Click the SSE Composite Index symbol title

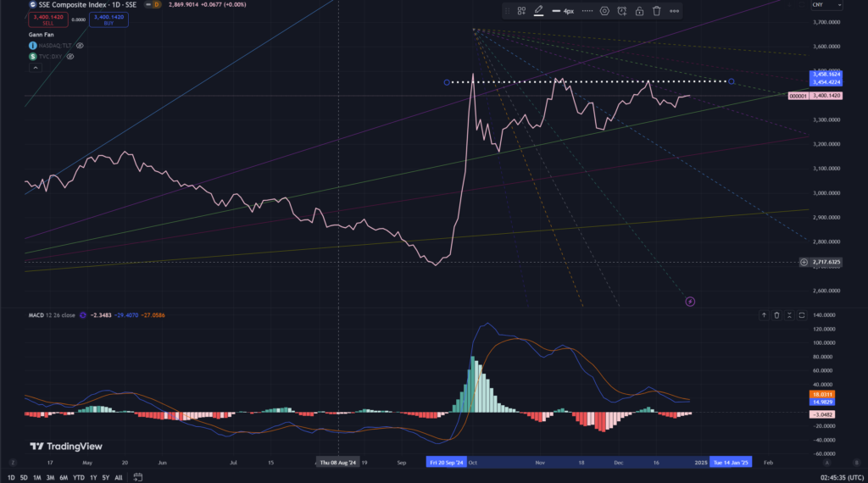87,4
